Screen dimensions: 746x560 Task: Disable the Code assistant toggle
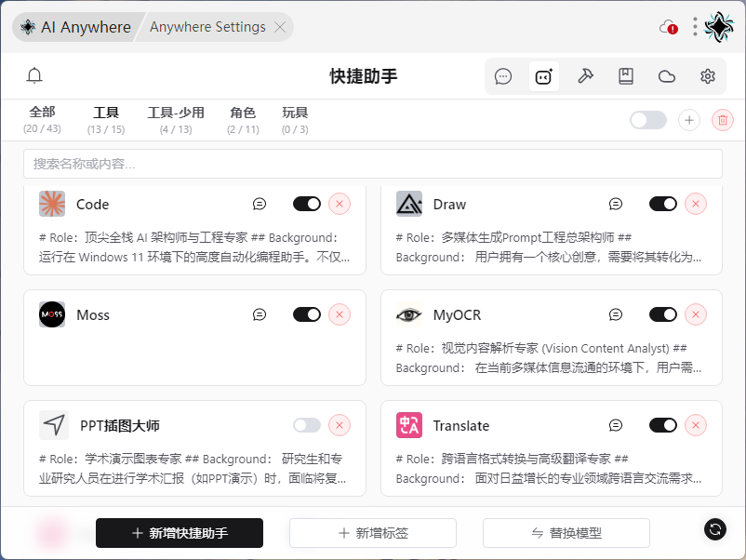coord(306,204)
